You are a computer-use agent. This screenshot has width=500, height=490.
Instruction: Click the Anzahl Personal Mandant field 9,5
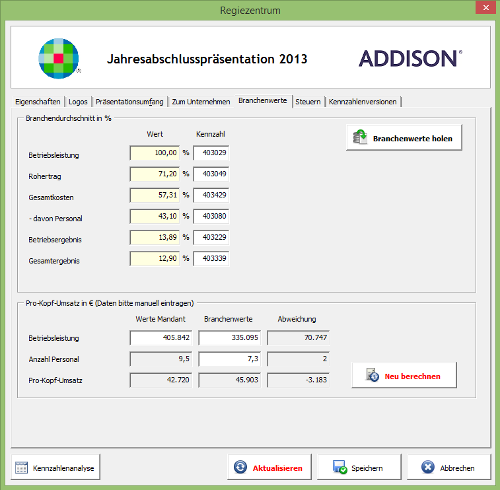(x=161, y=359)
